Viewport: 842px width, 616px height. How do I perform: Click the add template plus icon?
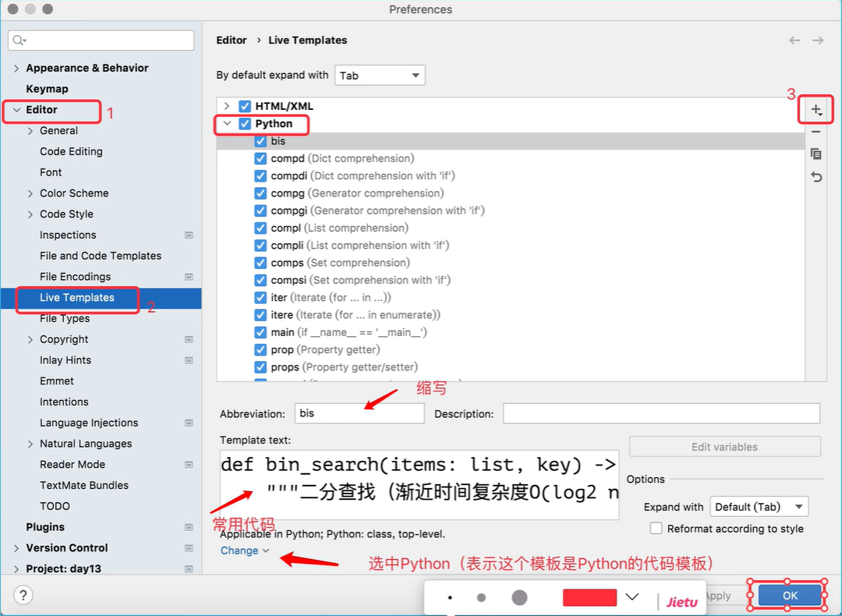click(815, 111)
